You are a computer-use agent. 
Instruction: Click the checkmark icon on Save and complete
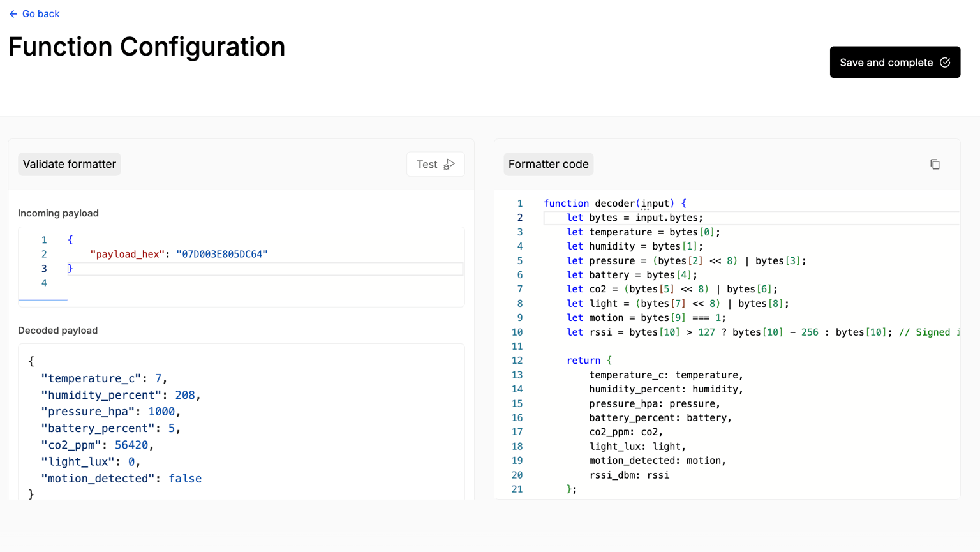coord(945,63)
